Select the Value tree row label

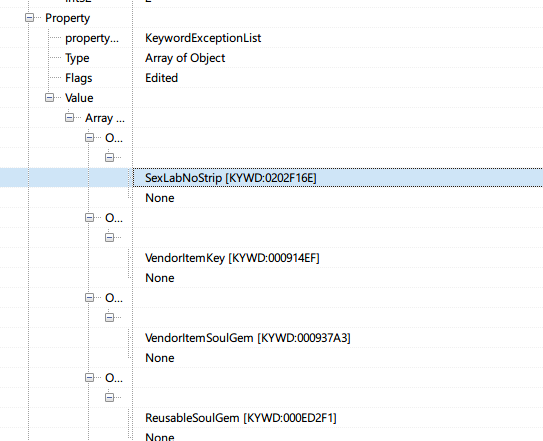(x=79, y=98)
